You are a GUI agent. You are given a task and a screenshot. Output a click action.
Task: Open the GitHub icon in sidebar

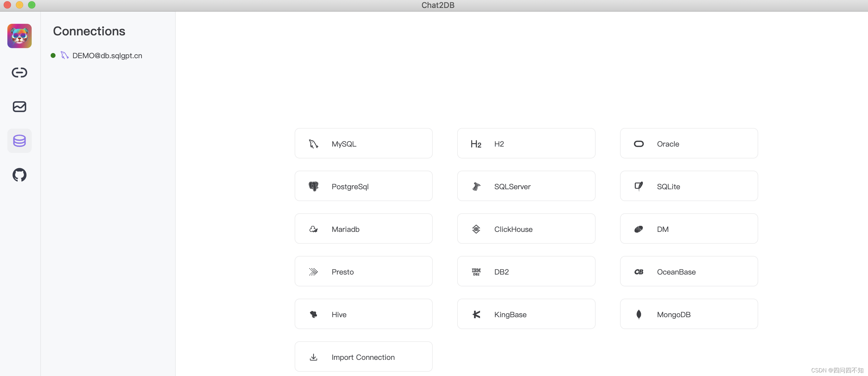pyautogui.click(x=20, y=175)
